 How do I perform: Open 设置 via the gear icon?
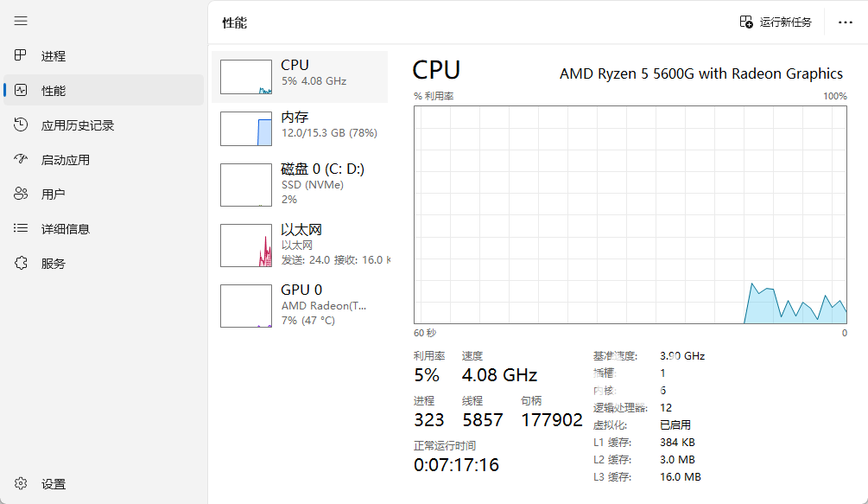click(22, 484)
